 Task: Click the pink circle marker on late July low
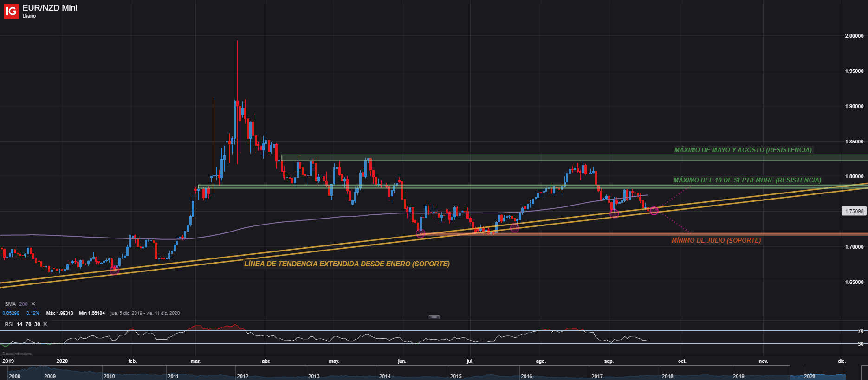(515, 228)
